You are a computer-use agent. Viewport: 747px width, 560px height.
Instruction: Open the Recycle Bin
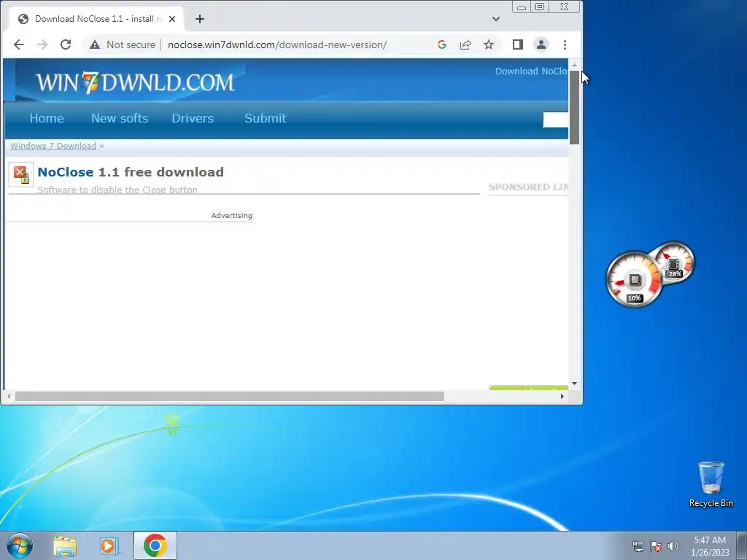click(711, 483)
